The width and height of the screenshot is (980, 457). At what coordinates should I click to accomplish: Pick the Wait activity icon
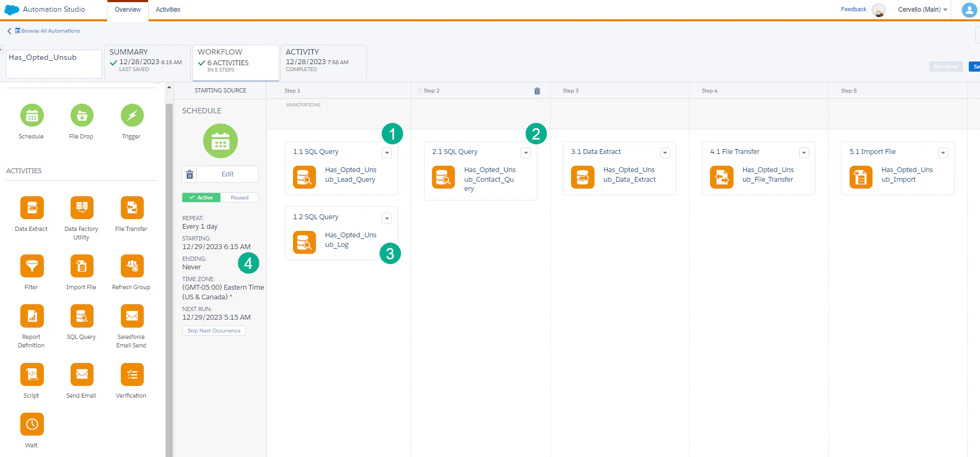(32, 424)
